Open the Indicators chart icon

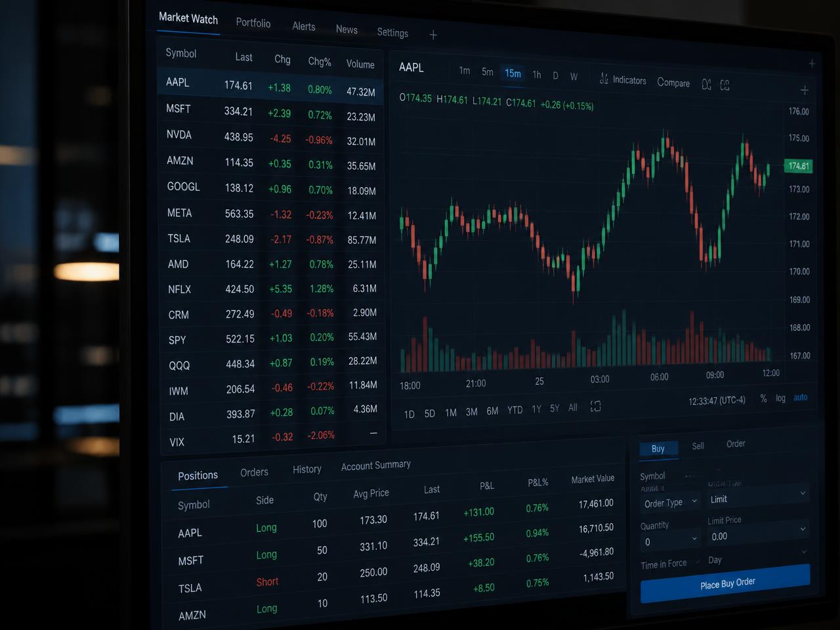coord(604,79)
